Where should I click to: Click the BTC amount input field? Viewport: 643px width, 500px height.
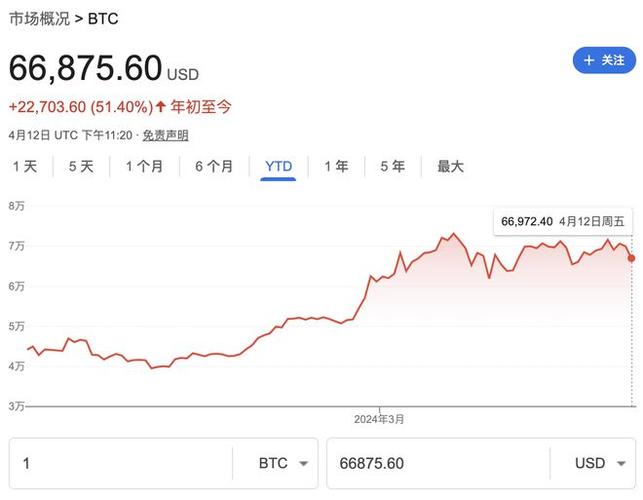[x=120, y=464]
